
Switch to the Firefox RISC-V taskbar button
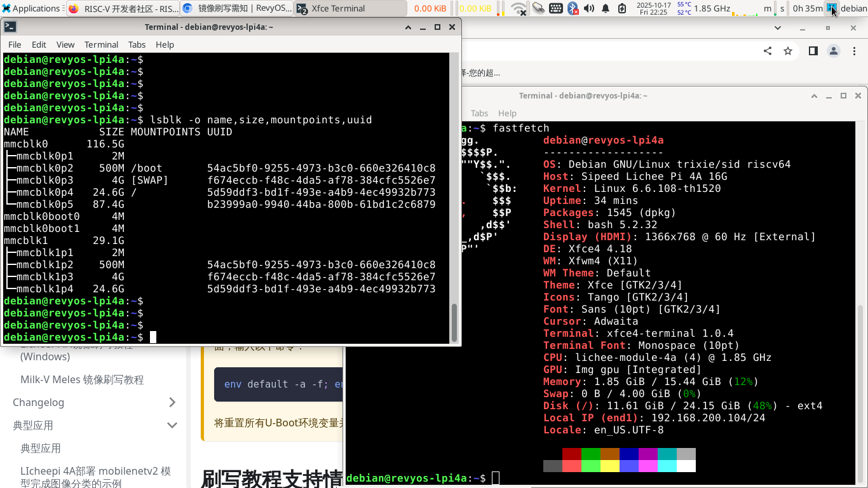123,8
